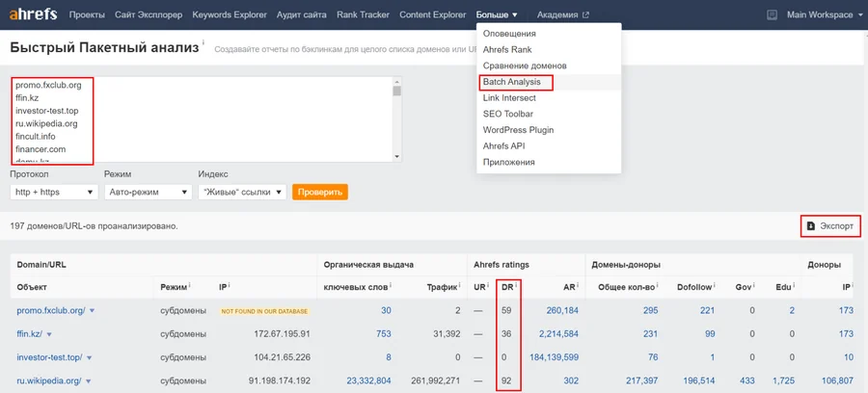Click the NOT FOUND IN OUR DATABASE label
The width and height of the screenshot is (868, 393).
[264, 311]
